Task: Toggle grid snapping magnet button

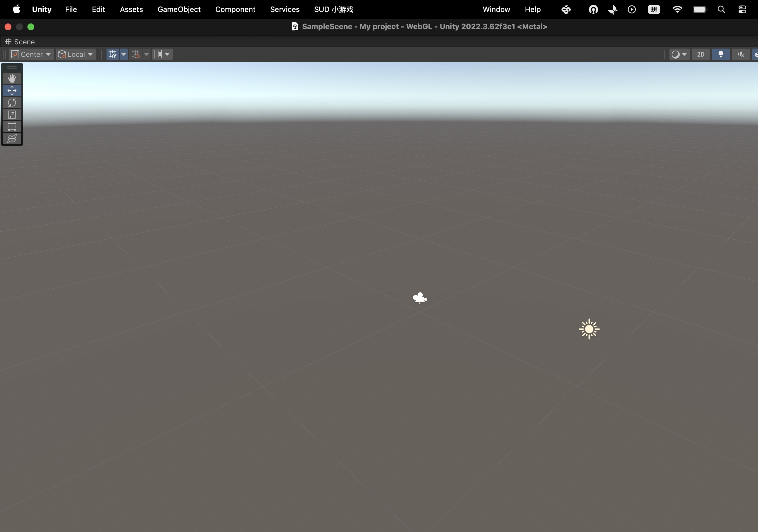Action: point(136,54)
